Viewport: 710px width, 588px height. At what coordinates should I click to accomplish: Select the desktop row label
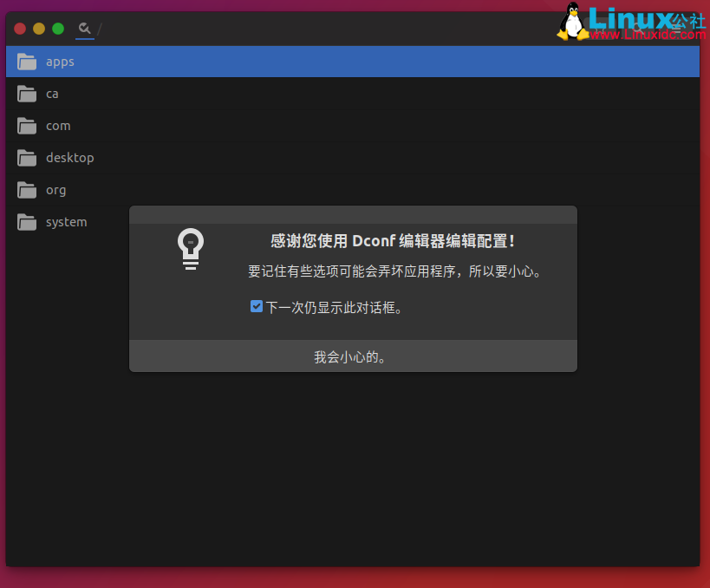69,158
